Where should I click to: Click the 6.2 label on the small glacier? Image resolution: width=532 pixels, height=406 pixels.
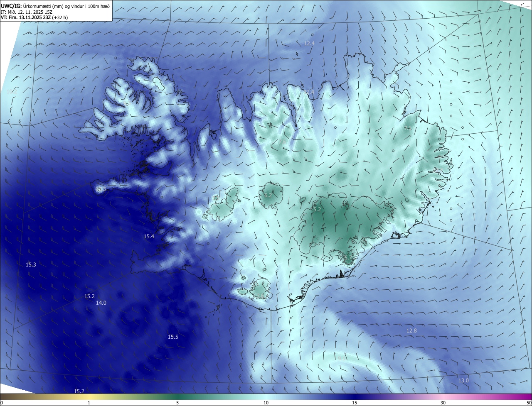click(x=268, y=195)
